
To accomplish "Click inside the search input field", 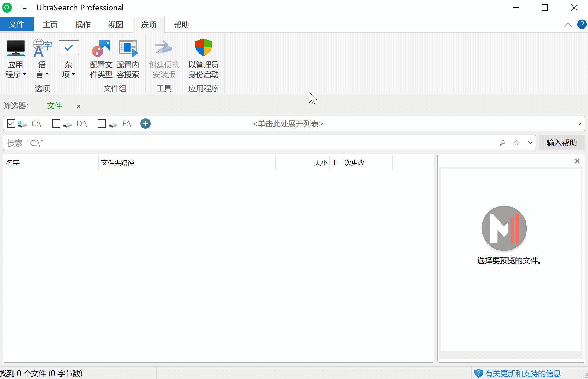I will (221, 142).
